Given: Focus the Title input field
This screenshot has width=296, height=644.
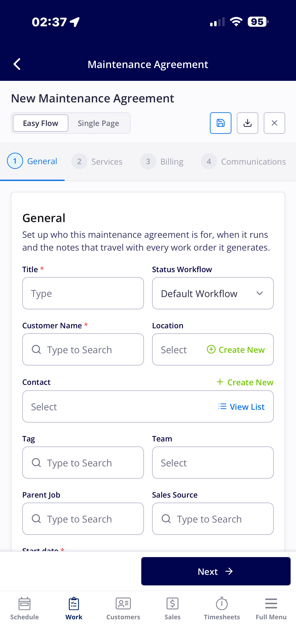Looking at the screenshot, I should coord(83,293).
